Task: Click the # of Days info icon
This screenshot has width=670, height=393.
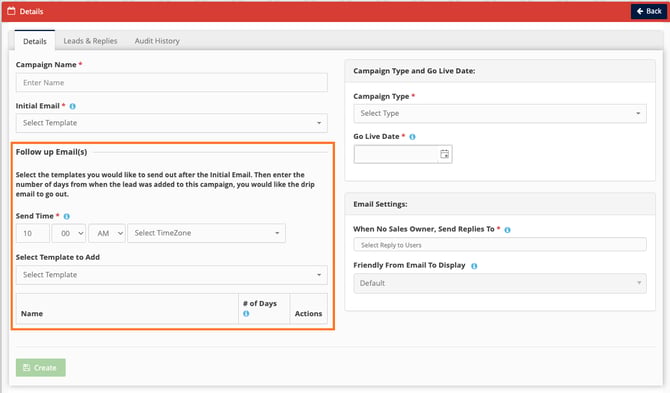Action: (246, 314)
